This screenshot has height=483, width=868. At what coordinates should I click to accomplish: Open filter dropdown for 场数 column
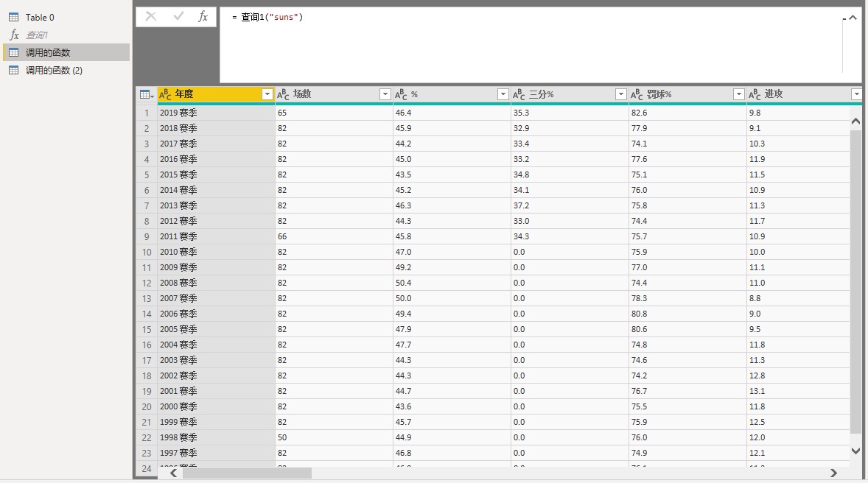pyautogui.click(x=385, y=94)
